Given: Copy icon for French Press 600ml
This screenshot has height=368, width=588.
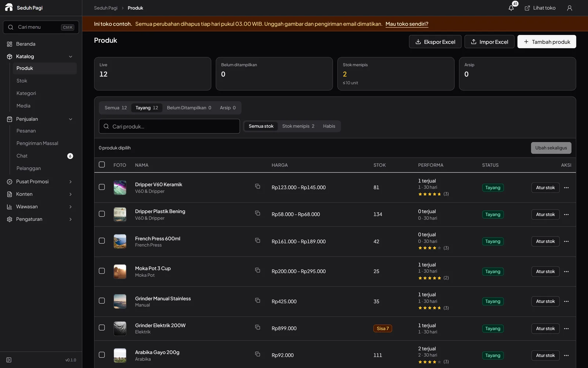Looking at the screenshot, I should coord(258,240).
